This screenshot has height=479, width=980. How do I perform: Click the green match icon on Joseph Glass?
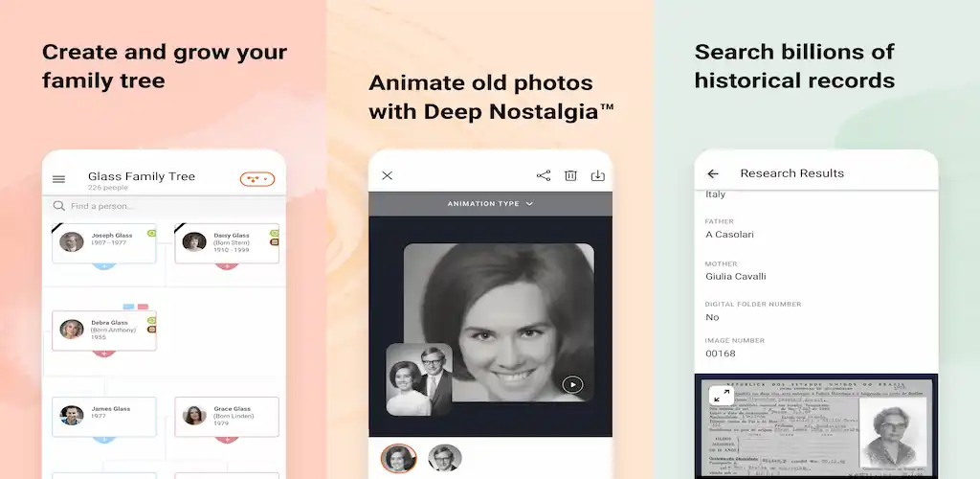click(x=151, y=233)
